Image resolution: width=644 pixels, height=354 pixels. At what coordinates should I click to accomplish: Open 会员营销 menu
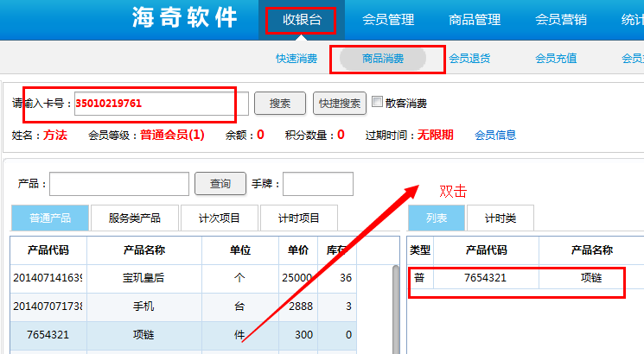pos(561,19)
